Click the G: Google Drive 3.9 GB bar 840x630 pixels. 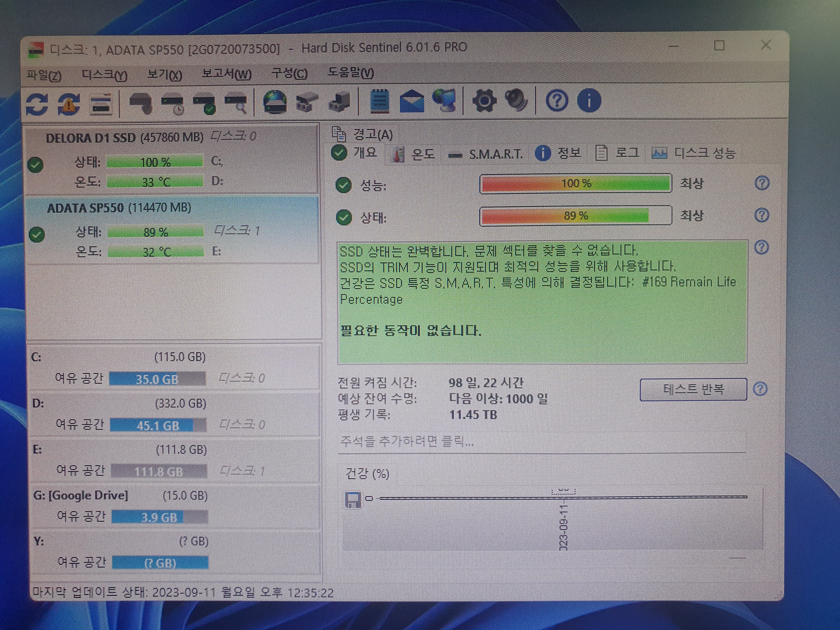160,517
